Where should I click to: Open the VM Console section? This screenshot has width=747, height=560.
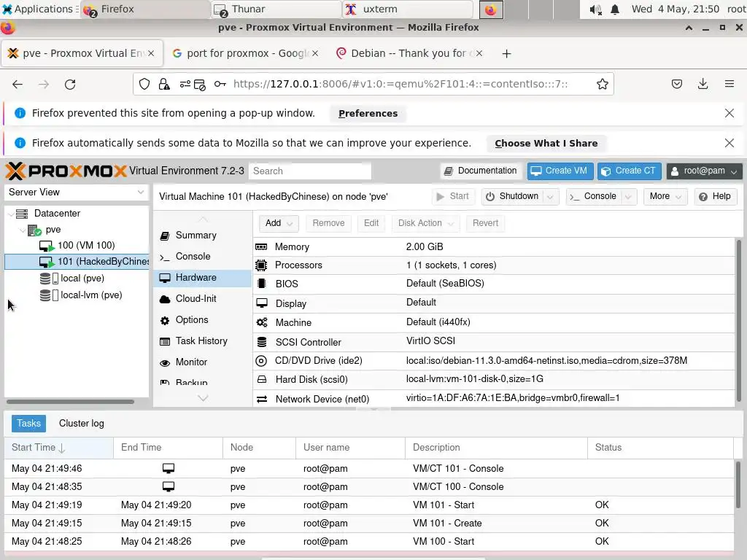point(202,256)
